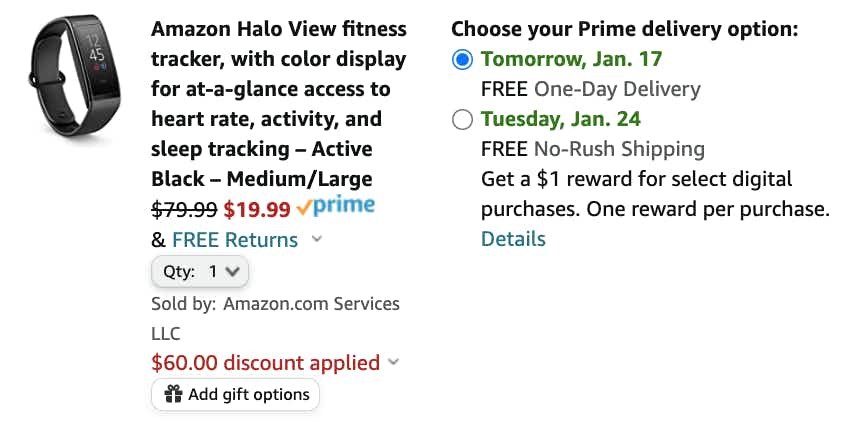
Task: Click the Tomorrow, Jan. 17 label
Action: (x=572, y=58)
